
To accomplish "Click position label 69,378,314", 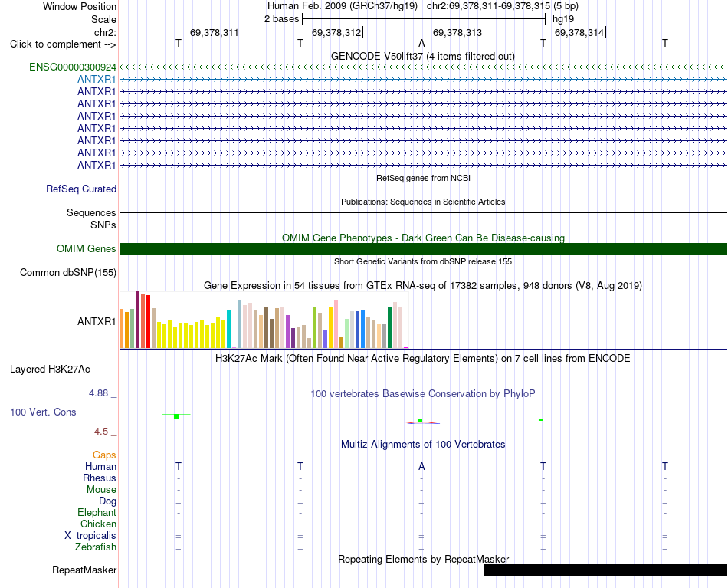I will (x=579, y=32).
